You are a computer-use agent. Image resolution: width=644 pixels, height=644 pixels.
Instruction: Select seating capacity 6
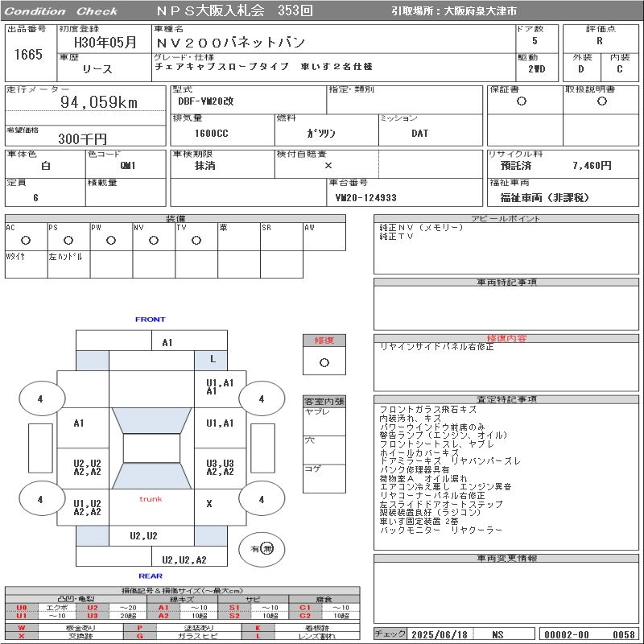click(x=35, y=197)
